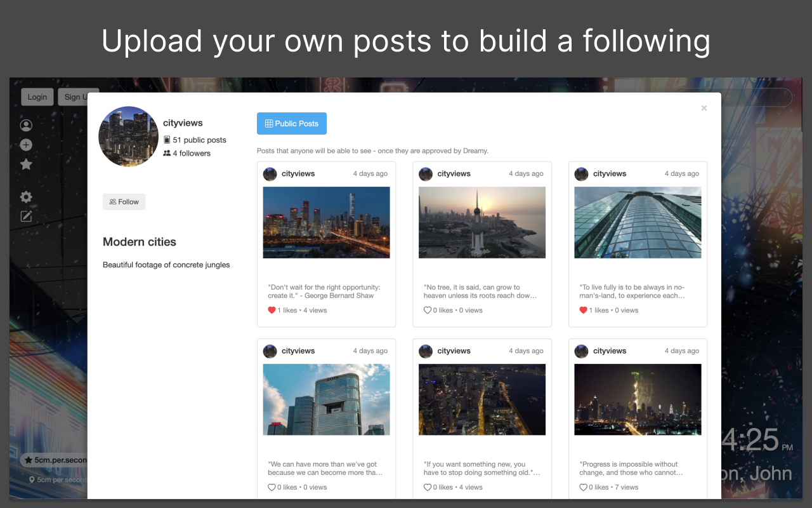Unlike the 'To live fully' post
The width and height of the screenshot is (812, 508).
click(x=583, y=311)
